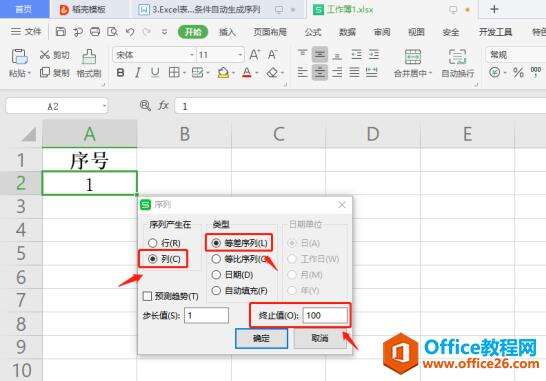Enable Auto Wrap text icon
Viewport: 546px width, 381px height.
point(457,56)
